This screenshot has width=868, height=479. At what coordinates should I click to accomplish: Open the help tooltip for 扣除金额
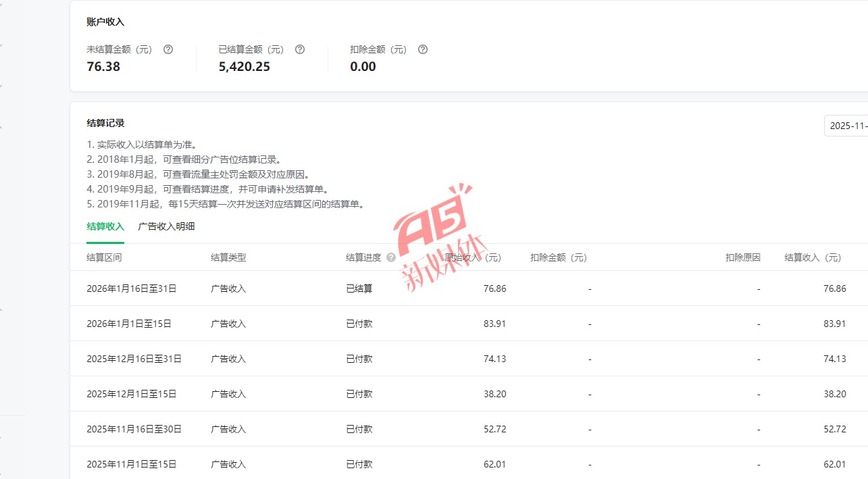[423, 49]
